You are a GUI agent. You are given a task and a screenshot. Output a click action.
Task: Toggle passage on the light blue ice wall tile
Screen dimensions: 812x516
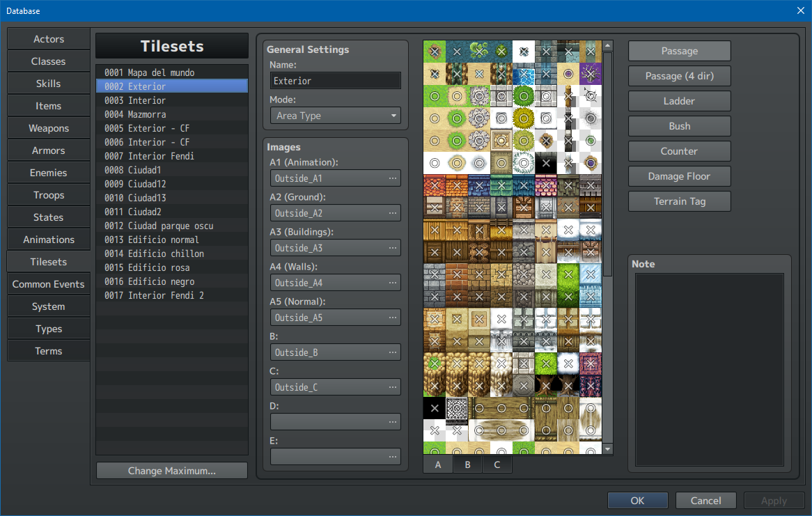[x=591, y=274]
